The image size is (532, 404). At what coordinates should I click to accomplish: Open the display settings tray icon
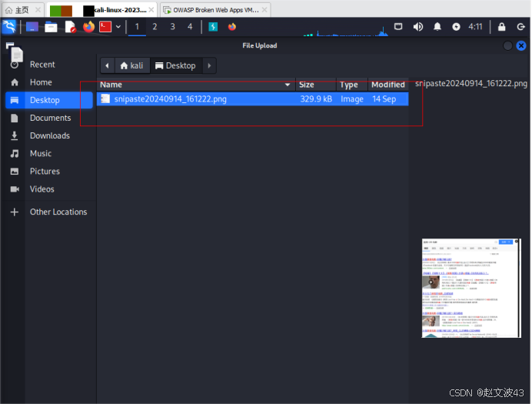398,26
